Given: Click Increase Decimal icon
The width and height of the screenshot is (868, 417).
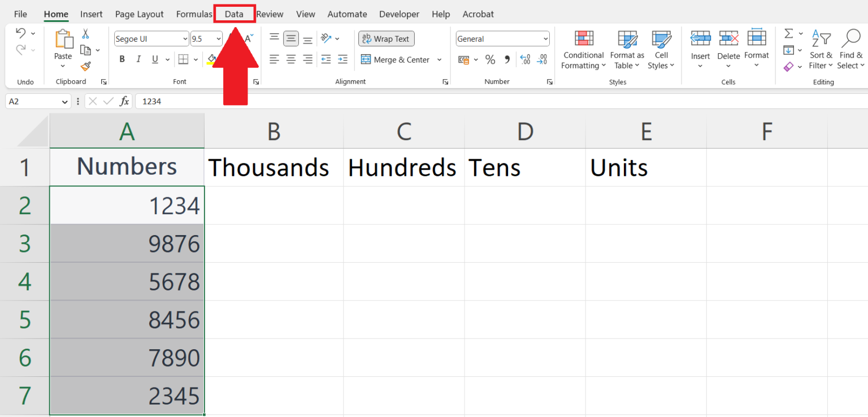Looking at the screenshot, I should (x=525, y=59).
